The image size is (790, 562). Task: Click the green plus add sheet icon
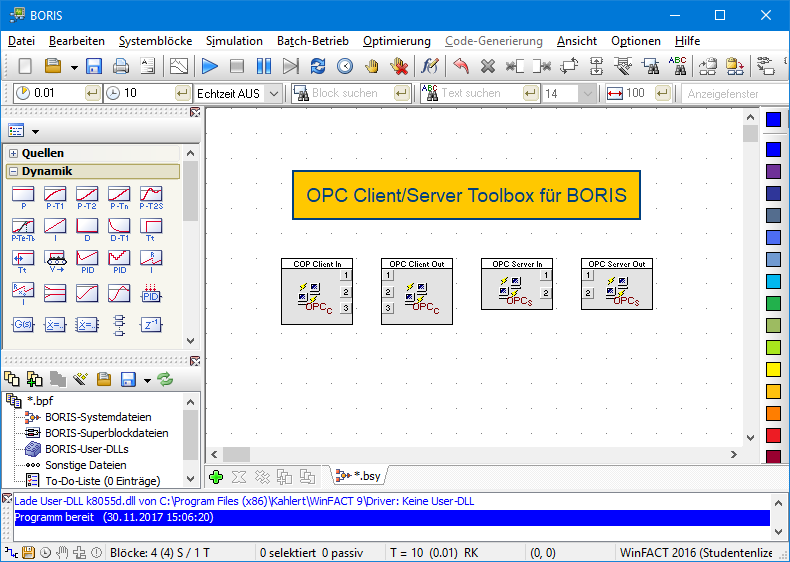click(x=216, y=477)
